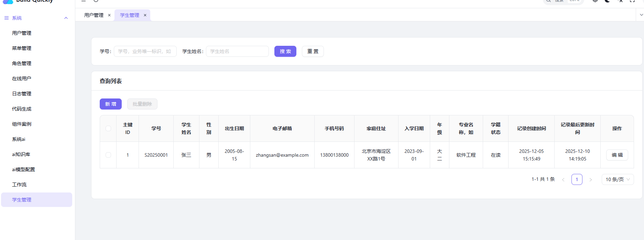
Task: Close the 用户管理 tab
Action: [x=109, y=15]
